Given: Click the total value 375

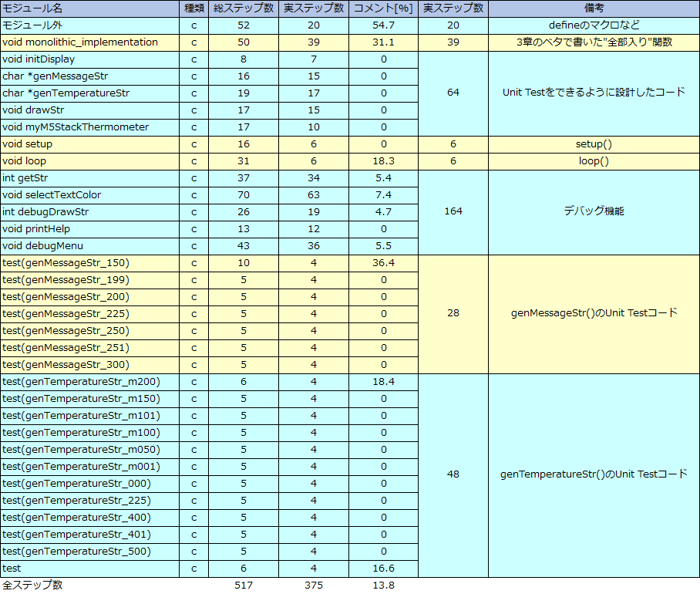Looking at the screenshot, I should [314, 586].
